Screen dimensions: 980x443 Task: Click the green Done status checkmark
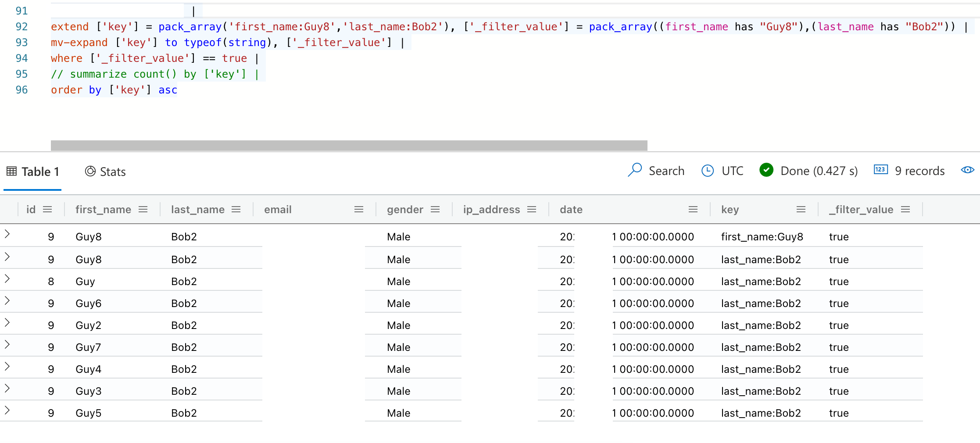[766, 170]
